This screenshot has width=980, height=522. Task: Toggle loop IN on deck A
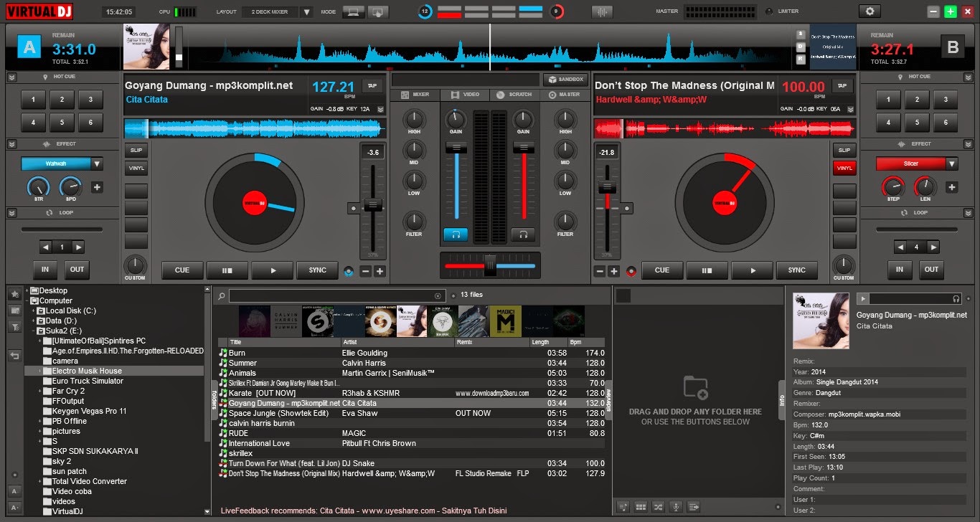pos(45,270)
